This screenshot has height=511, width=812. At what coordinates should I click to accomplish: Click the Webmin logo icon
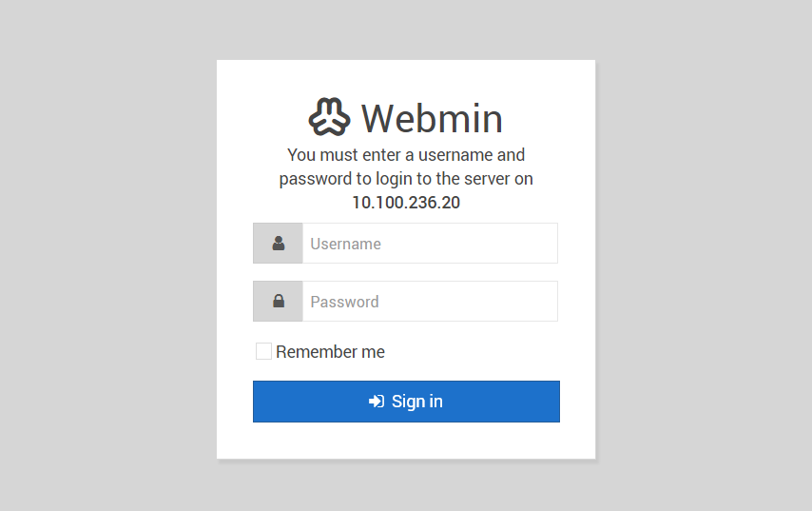click(329, 117)
